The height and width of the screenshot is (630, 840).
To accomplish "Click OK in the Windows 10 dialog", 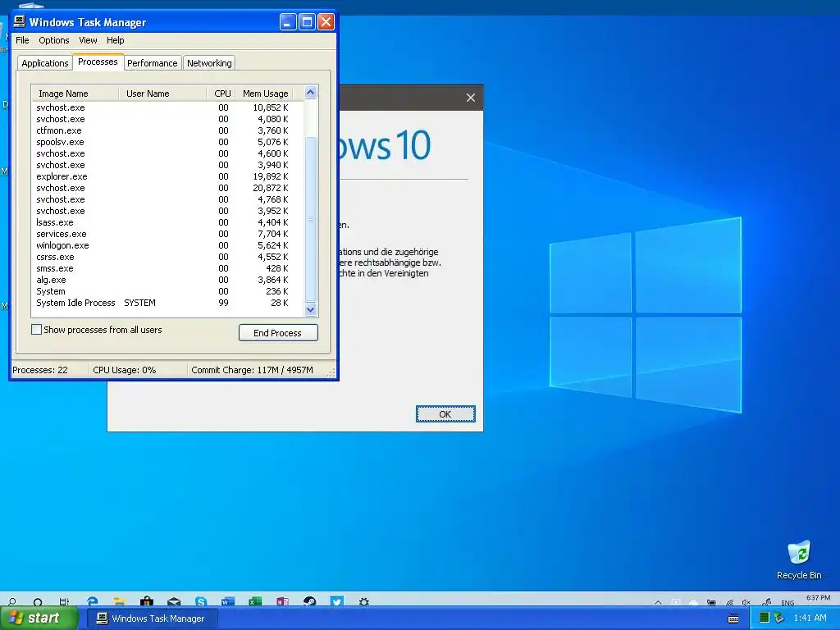I will [x=445, y=414].
